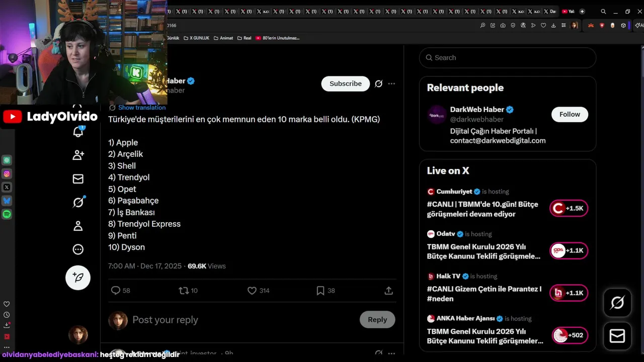
Task: Subscribe to the post author
Action: (x=346, y=83)
